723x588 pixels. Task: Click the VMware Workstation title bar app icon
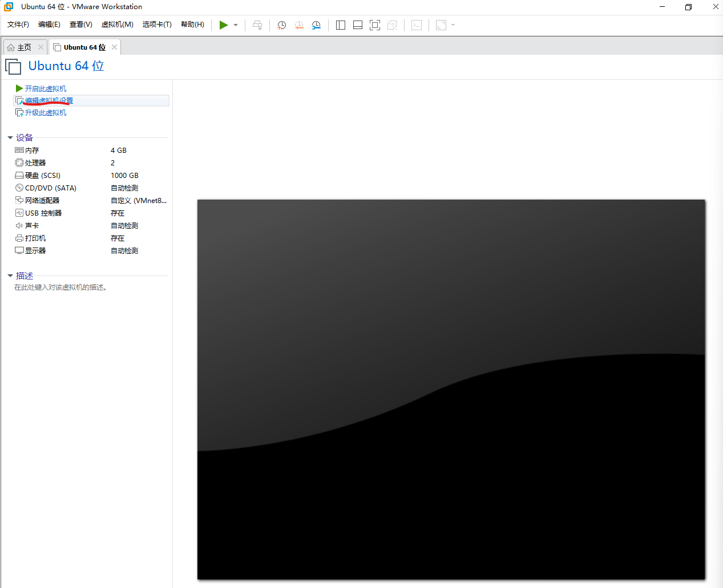[9, 7]
